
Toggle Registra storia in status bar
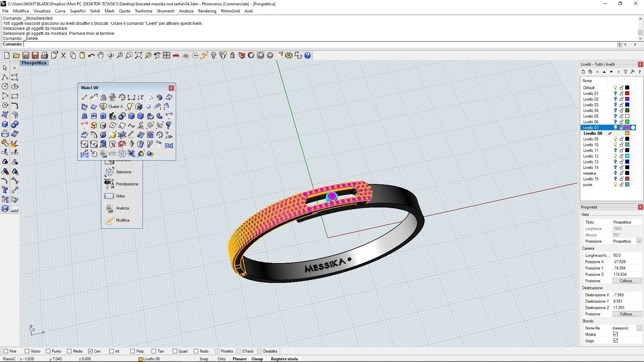(x=284, y=359)
